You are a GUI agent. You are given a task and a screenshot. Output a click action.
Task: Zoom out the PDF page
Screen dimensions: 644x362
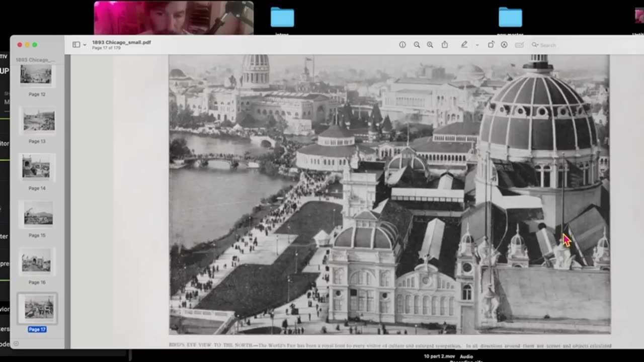click(417, 45)
